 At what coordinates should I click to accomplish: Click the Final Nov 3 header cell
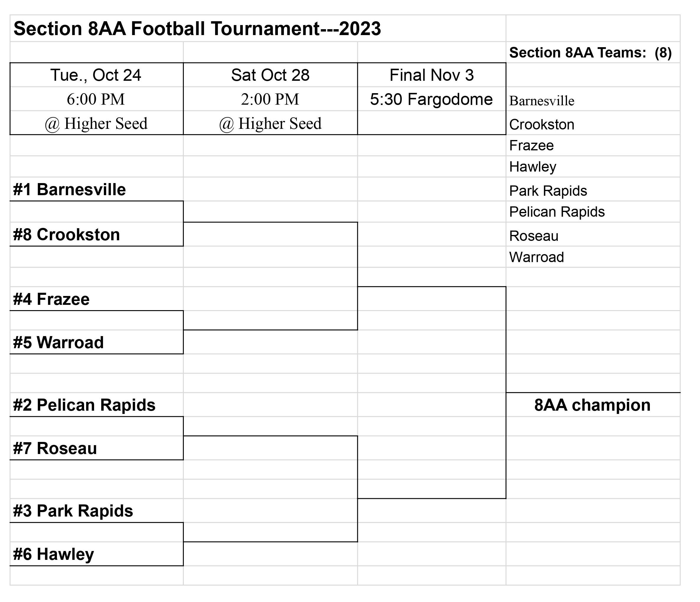tap(432, 75)
